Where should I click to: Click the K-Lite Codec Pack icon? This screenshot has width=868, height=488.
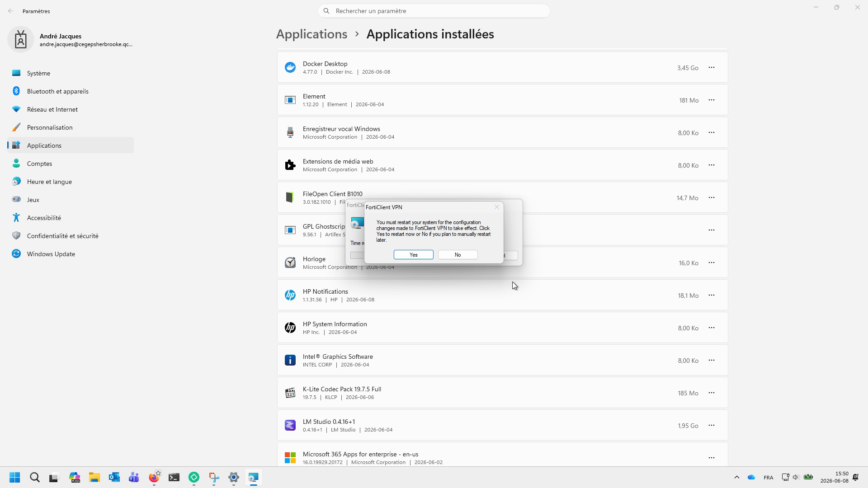coord(290,393)
